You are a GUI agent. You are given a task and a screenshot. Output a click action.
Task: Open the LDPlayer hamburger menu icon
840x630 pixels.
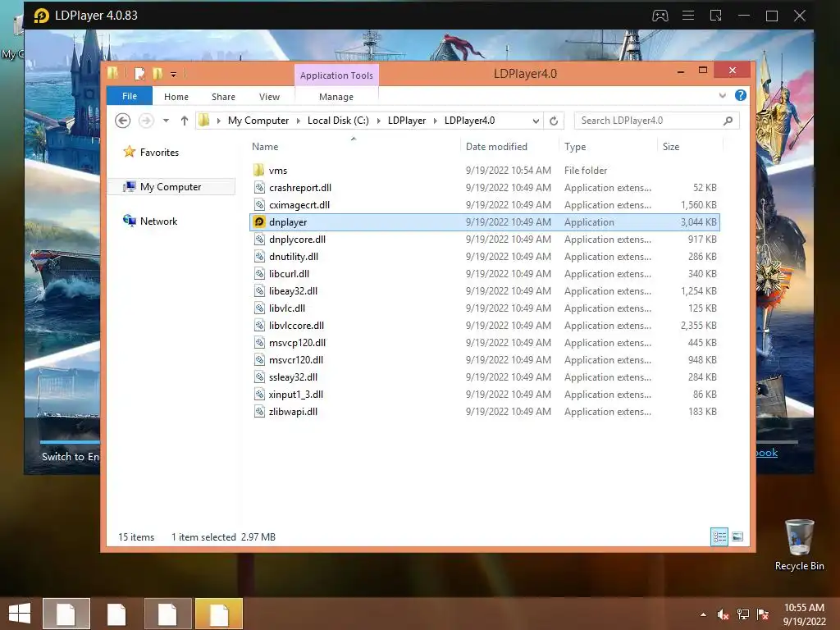[688, 16]
